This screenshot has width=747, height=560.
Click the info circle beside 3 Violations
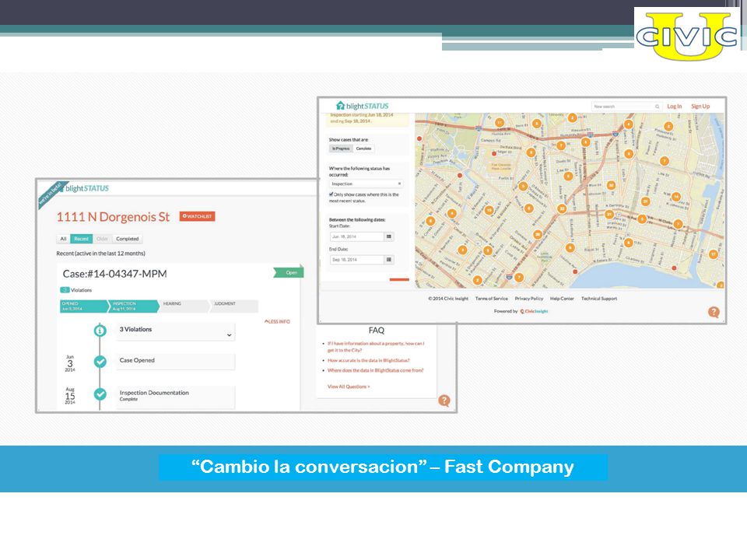[100, 330]
